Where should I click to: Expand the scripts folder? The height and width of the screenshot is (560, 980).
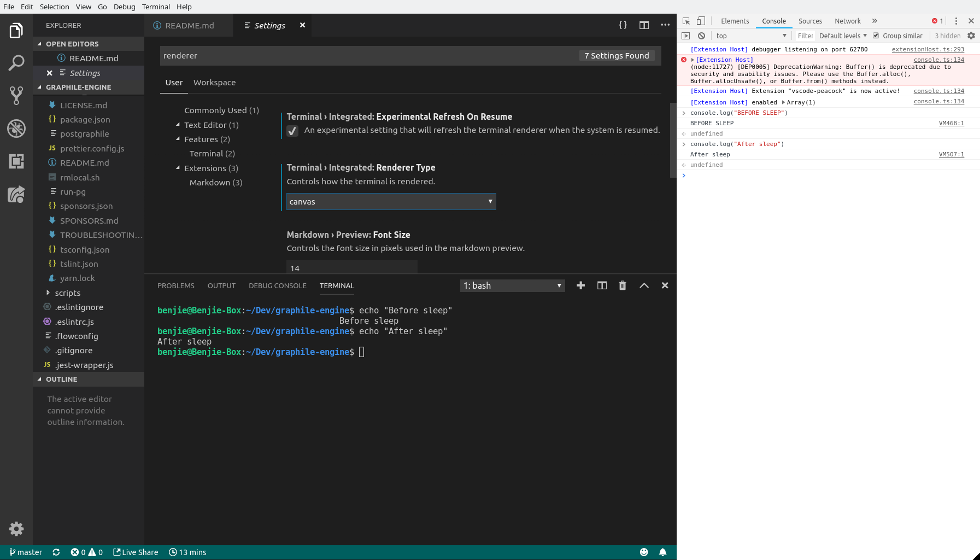[89, 293]
